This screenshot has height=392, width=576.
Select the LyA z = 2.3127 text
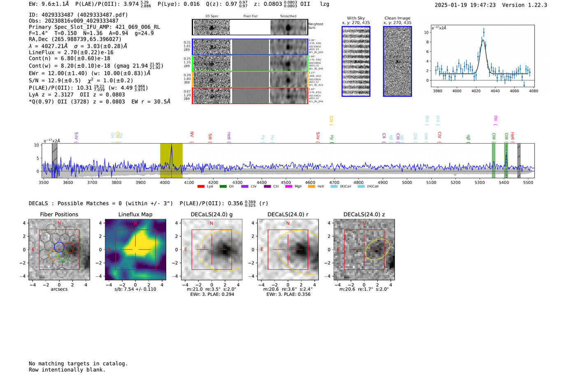51,95
